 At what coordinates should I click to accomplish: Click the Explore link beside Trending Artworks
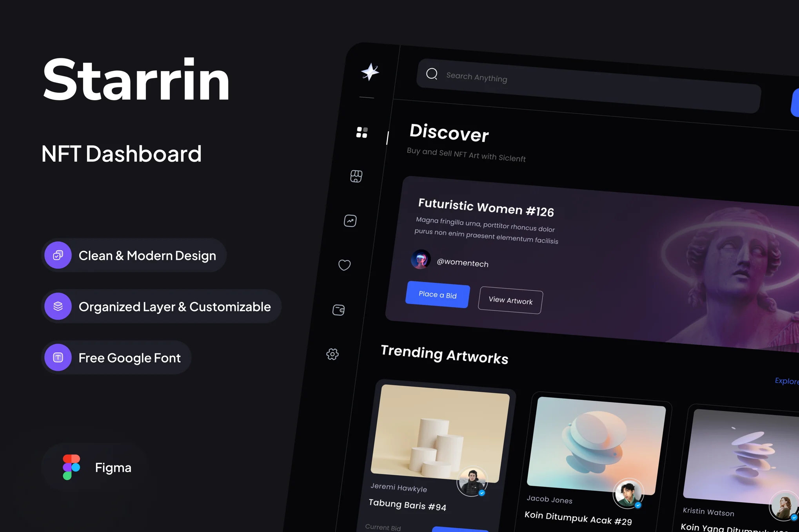click(x=786, y=381)
